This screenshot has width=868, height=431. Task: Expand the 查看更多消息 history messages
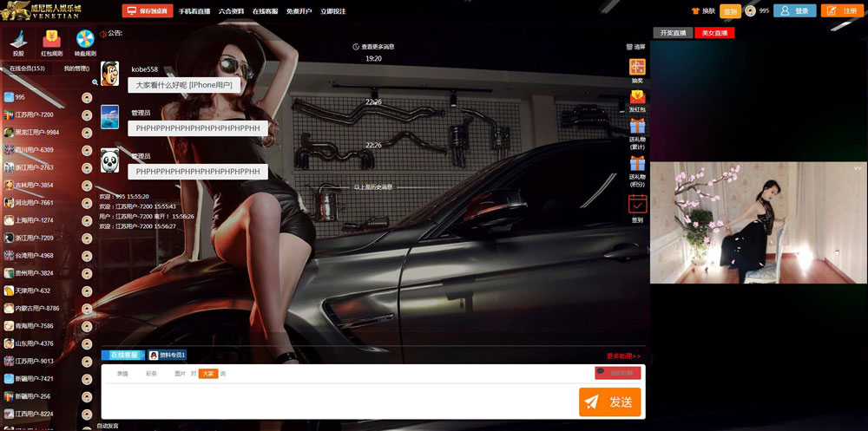tap(373, 47)
